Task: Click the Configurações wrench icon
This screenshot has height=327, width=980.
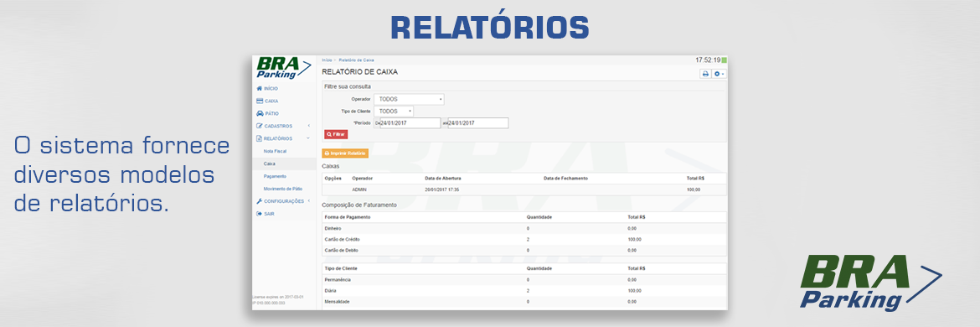Action: pos(260,201)
